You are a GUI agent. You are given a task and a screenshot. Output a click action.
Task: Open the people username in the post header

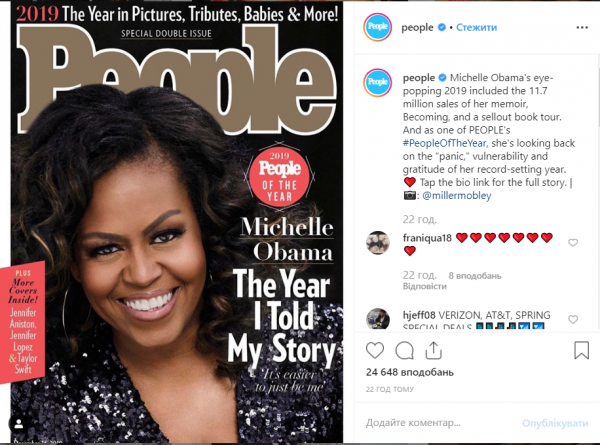[x=417, y=28]
